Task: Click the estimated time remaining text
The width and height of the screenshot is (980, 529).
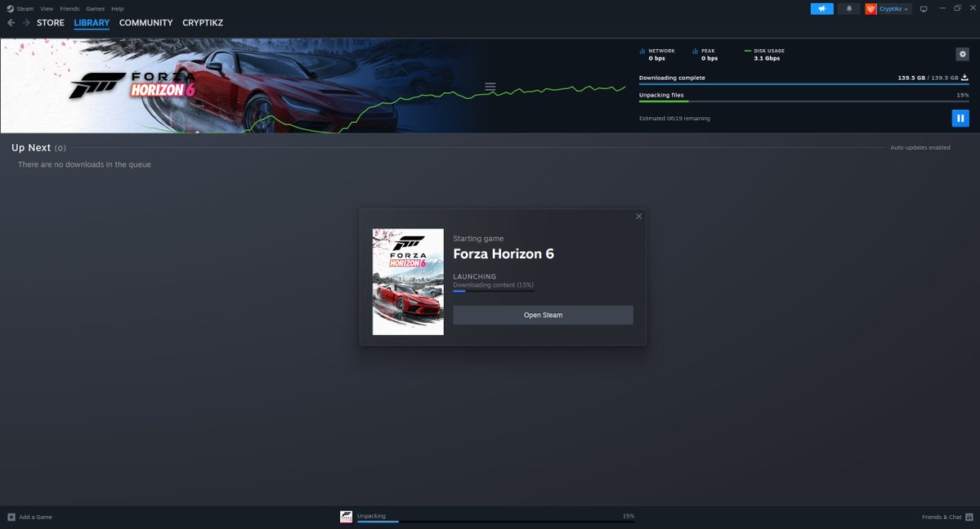Action: (x=674, y=119)
